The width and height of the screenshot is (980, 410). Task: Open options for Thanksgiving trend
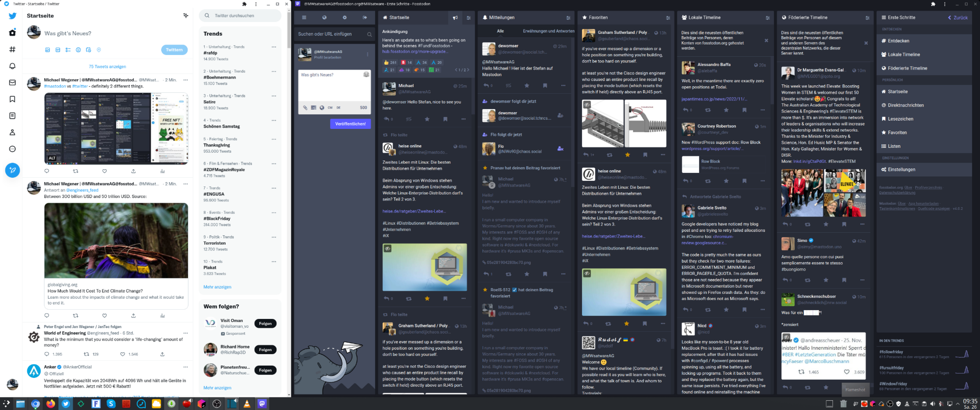(x=274, y=139)
